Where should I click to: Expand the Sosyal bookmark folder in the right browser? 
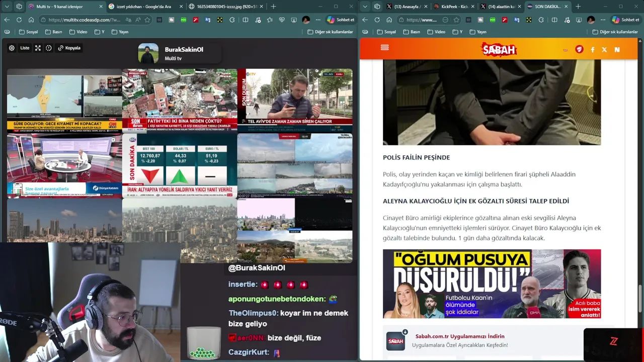386,32
